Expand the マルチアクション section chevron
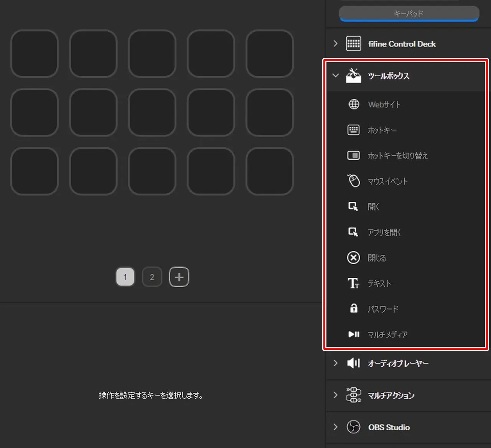The image size is (491, 448). 336,395
